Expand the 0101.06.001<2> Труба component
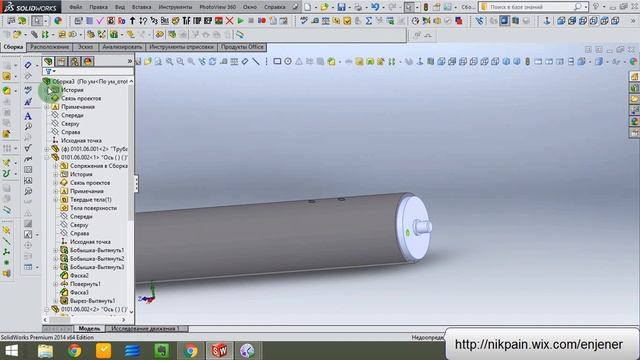This screenshot has height=360, width=640. [x=47, y=149]
